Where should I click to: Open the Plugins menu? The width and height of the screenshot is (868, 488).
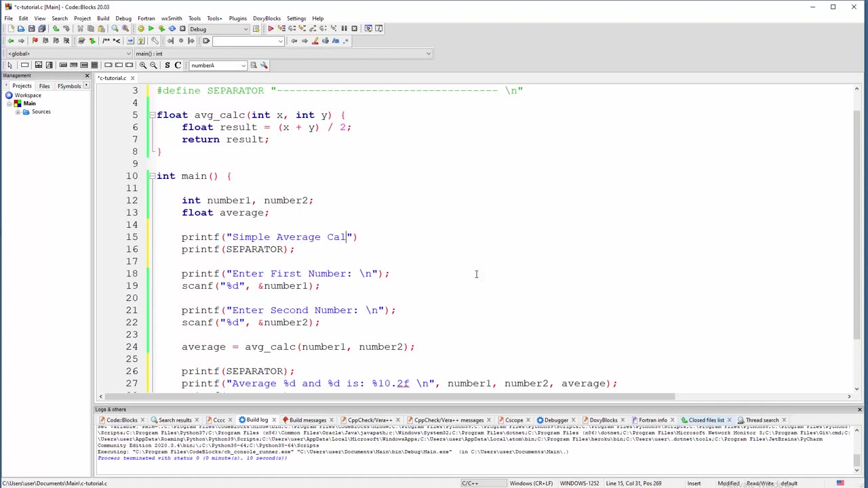click(x=238, y=18)
